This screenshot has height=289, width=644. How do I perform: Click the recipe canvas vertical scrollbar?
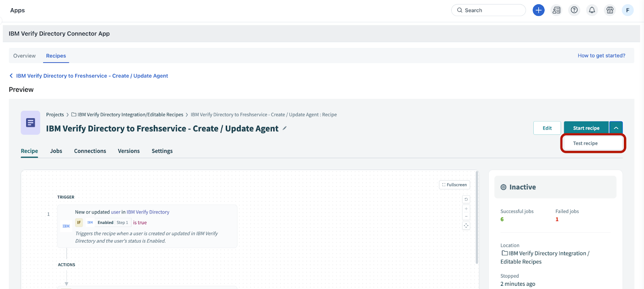[477, 217]
